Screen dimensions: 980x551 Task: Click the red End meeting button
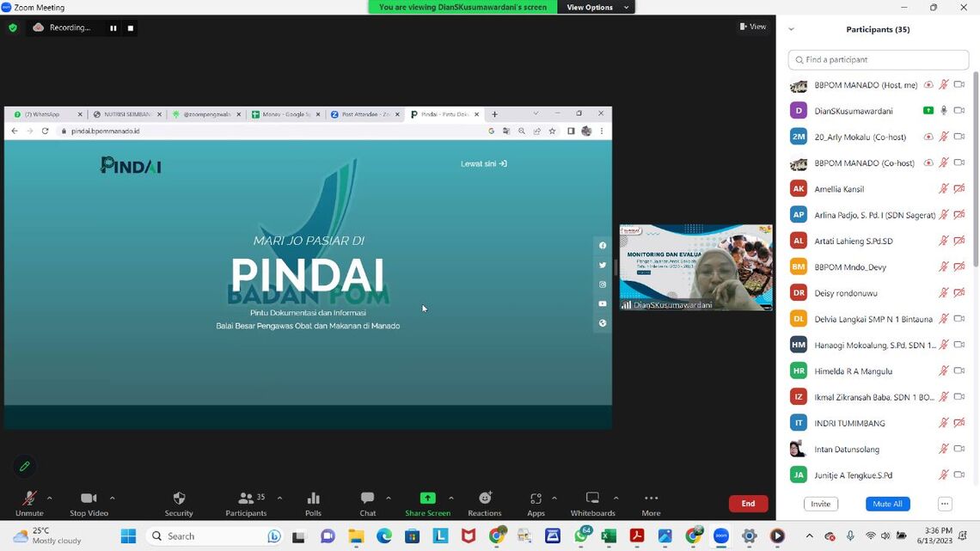point(748,504)
